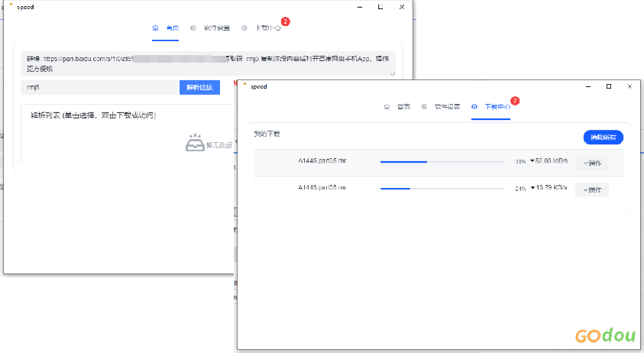The image size is (644, 353).
Task: Click the blue clear-all button in 我的下载
Action: (604, 138)
